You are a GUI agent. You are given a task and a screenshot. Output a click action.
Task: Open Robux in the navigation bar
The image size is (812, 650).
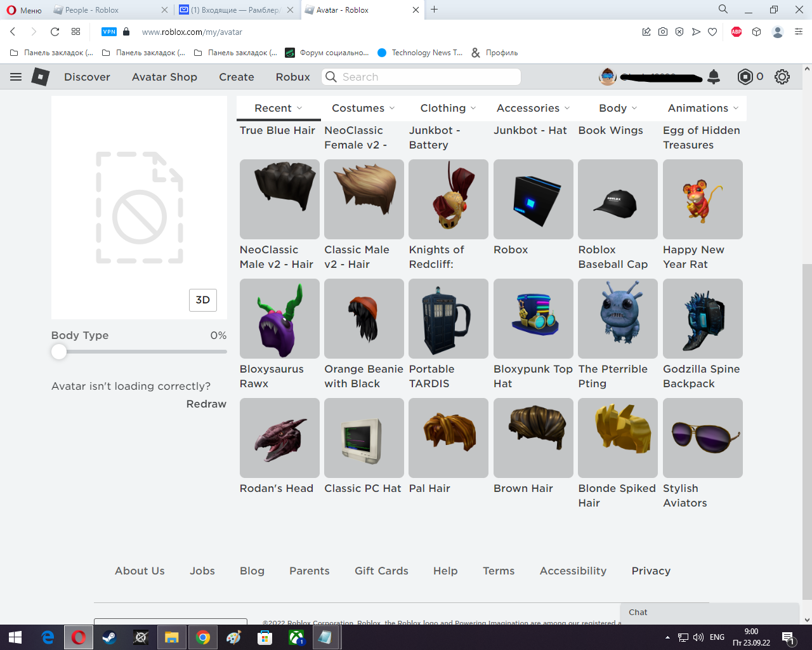pyautogui.click(x=293, y=77)
